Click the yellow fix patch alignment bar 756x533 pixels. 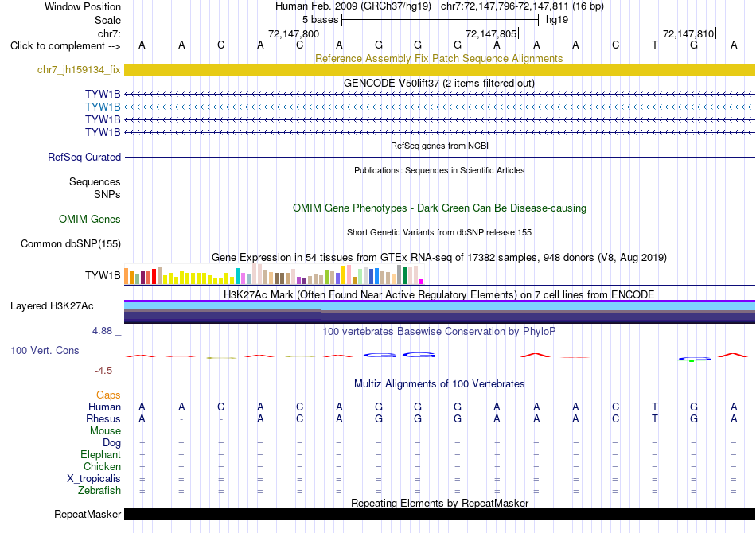pos(439,69)
